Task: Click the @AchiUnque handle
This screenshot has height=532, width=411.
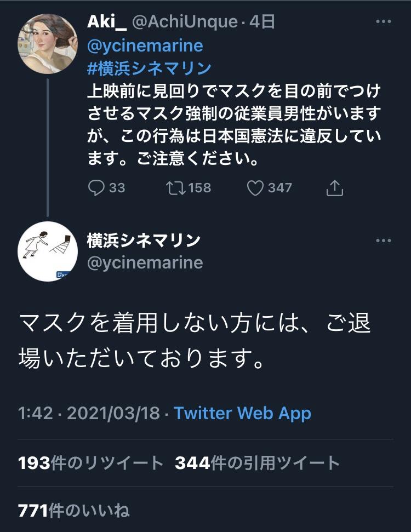Action: tap(185, 22)
